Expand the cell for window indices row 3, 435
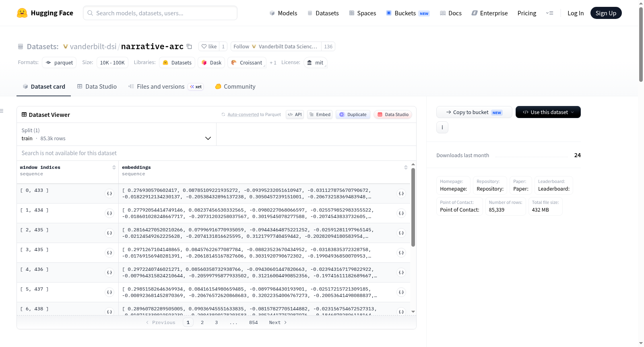This screenshot has width=644, height=347. [109, 253]
